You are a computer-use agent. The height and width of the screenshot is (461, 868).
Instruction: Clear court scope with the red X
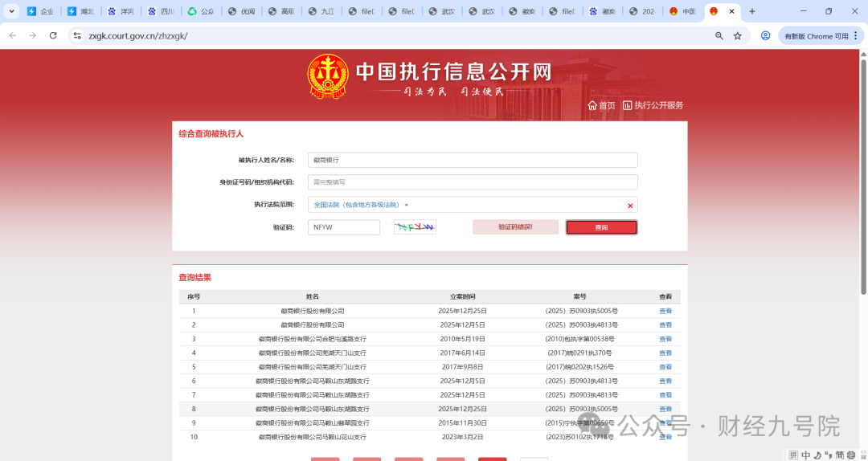630,206
